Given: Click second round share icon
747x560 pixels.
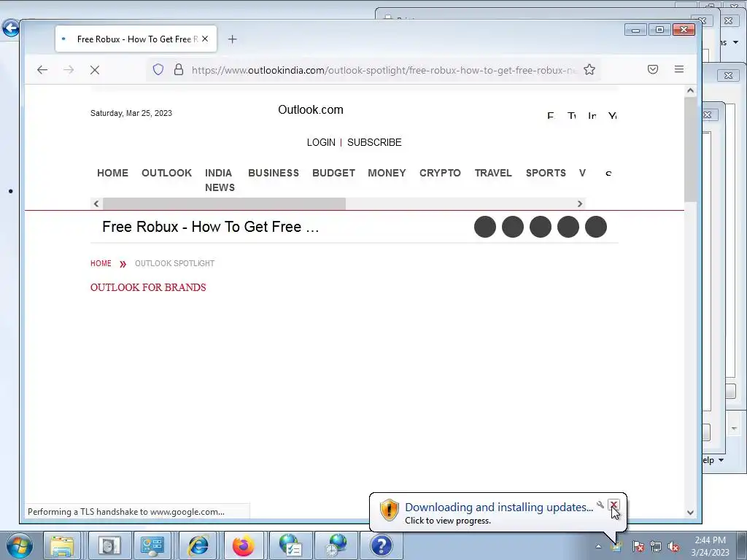Looking at the screenshot, I should [513, 227].
